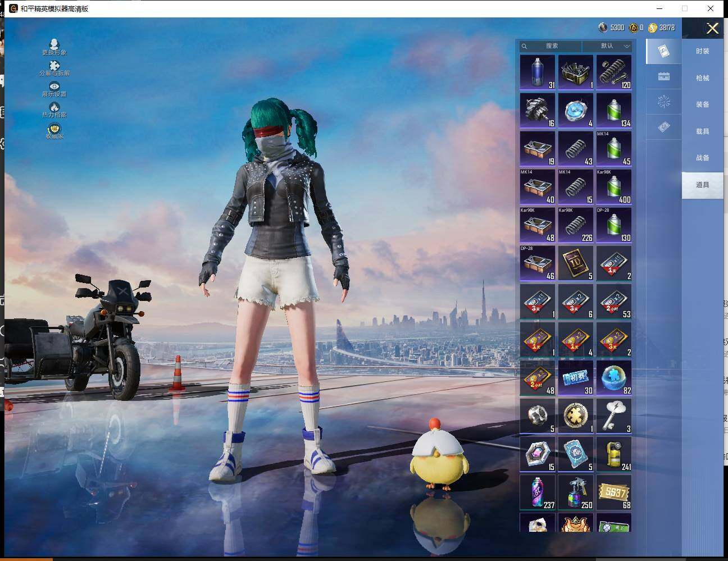Open the 装备 category tab

pos(702,104)
